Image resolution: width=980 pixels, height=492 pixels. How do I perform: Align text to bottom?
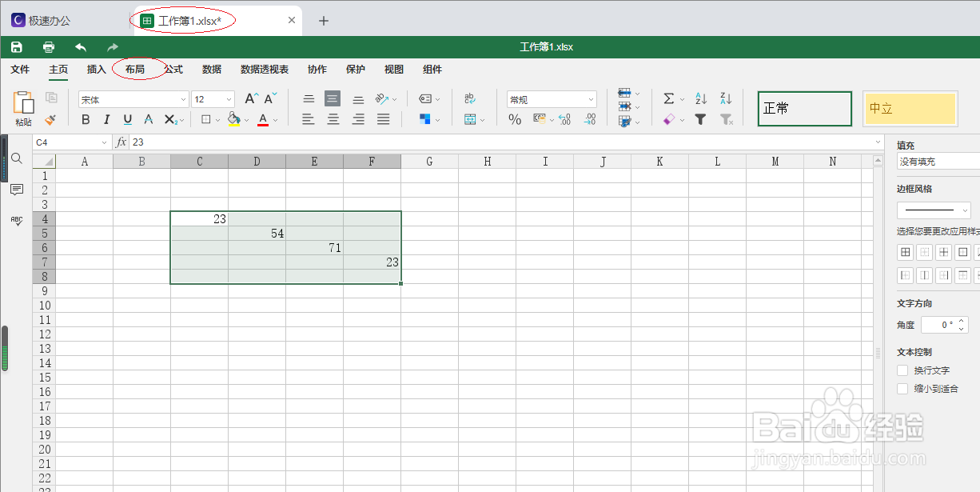358,99
